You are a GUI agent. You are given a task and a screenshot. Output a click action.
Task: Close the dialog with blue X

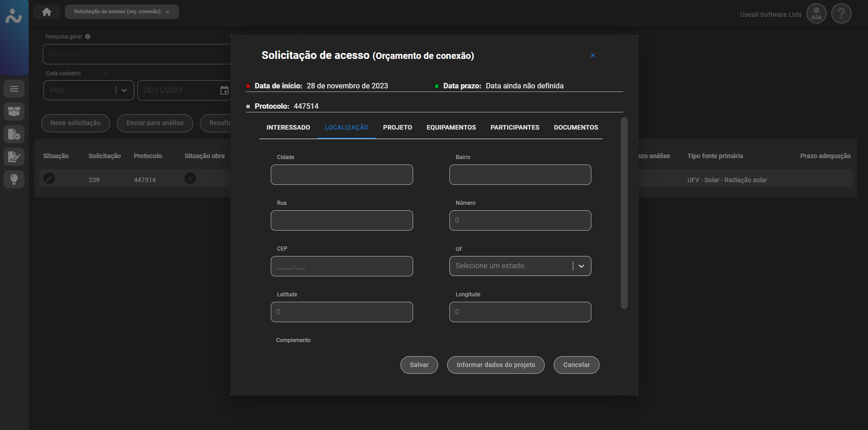click(592, 55)
